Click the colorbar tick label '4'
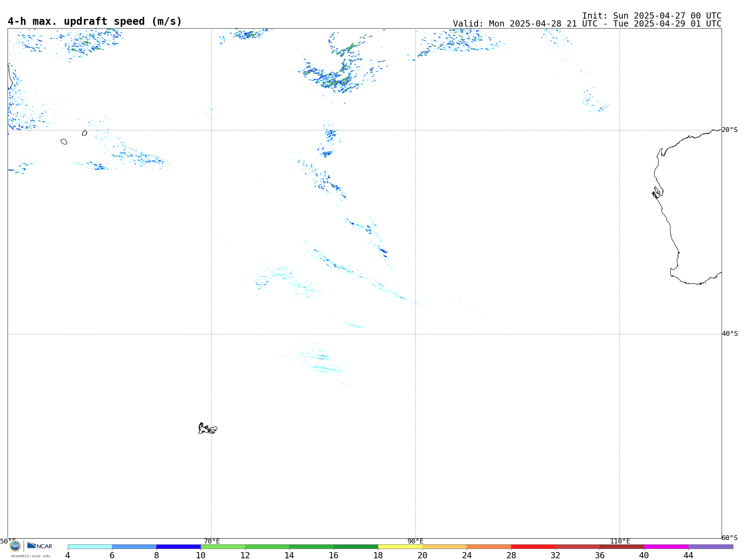Image resolution: width=744 pixels, height=560 pixels. pyautogui.click(x=68, y=555)
